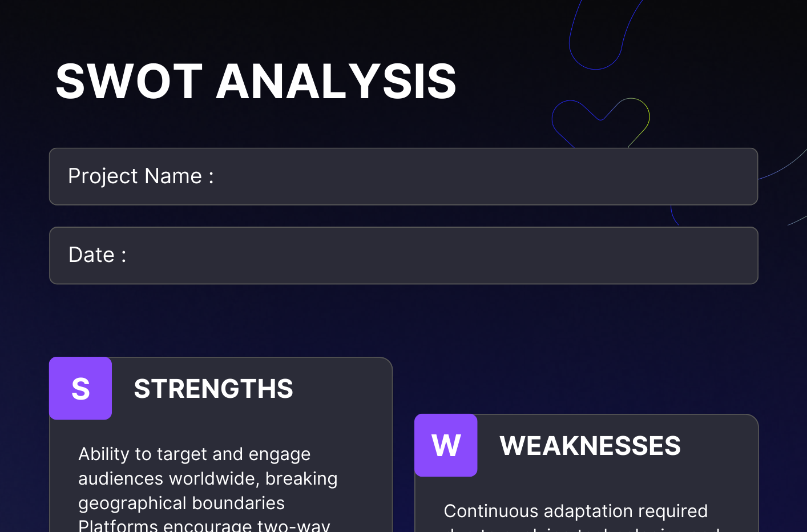
Task: Select the "Project Name :" label text
Action: coord(140,176)
